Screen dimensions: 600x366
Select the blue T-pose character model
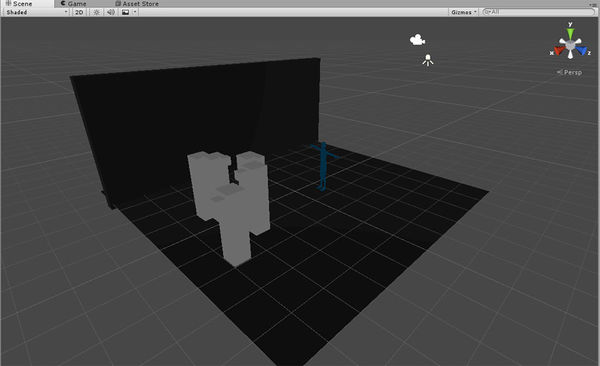coord(323,166)
